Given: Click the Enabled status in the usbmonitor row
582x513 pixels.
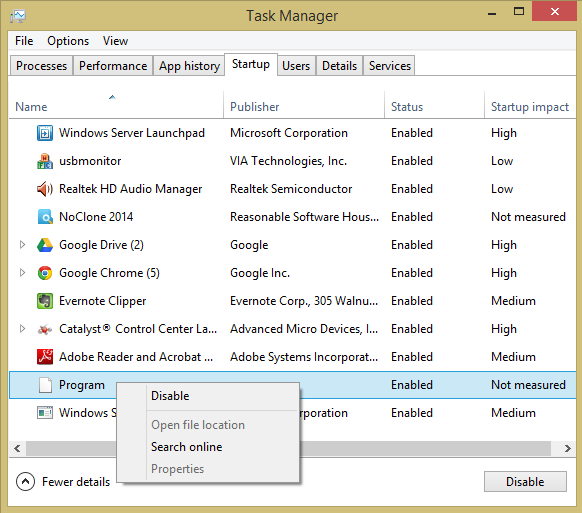Looking at the screenshot, I should (x=412, y=161).
